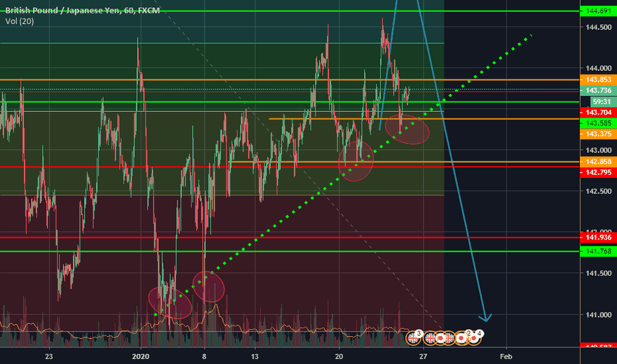The width and height of the screenshot is (617, 364).
Task: Click the Feb marker on the time axis
Action: point(506,355)
